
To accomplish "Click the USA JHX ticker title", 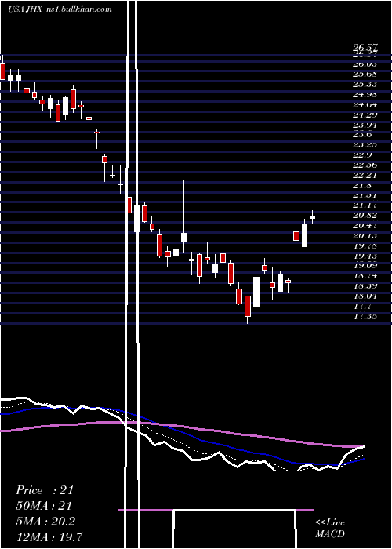I will (25, 9).
